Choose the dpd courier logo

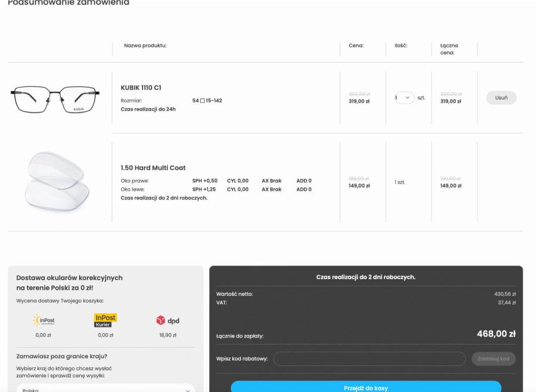tap(168, 321)
